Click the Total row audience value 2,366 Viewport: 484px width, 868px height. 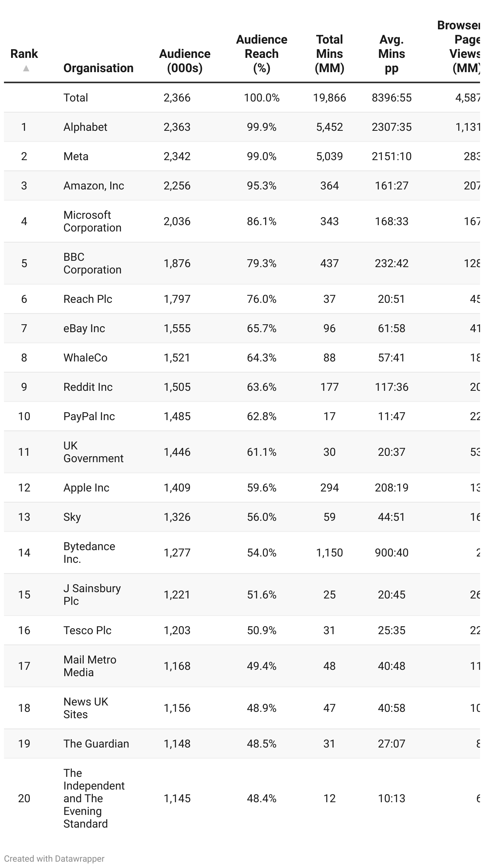pos(177,98)
